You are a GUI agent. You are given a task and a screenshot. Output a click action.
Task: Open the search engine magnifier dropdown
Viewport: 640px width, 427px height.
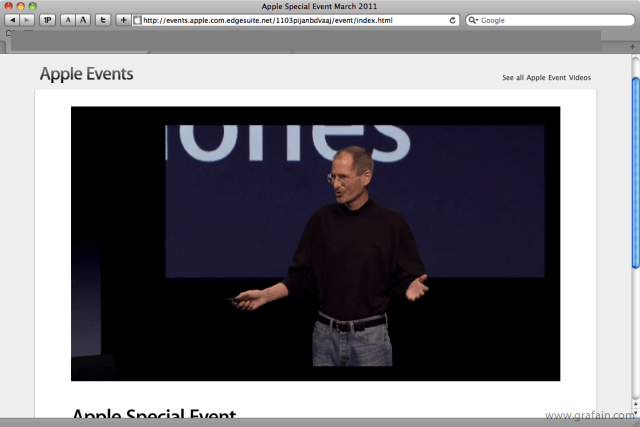473,20
